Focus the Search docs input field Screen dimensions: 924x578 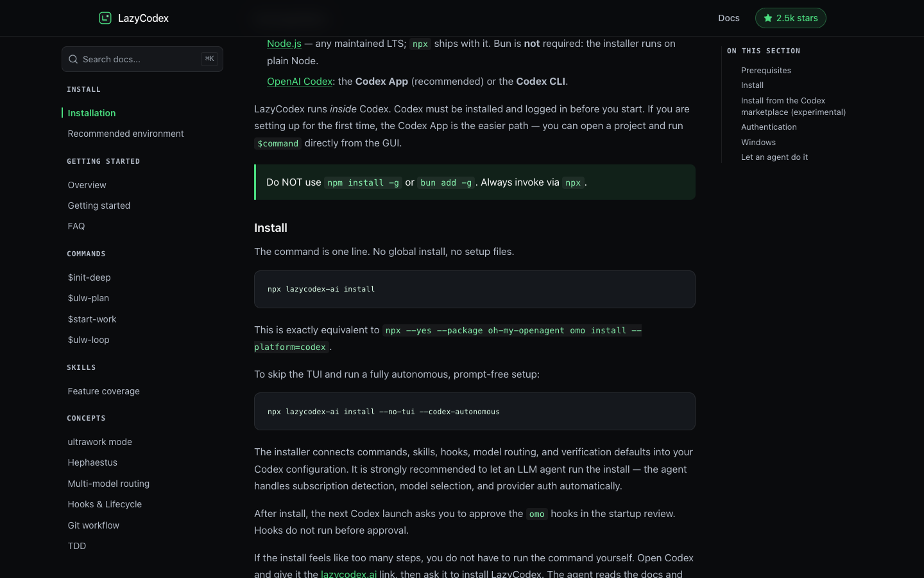[142, 59]
